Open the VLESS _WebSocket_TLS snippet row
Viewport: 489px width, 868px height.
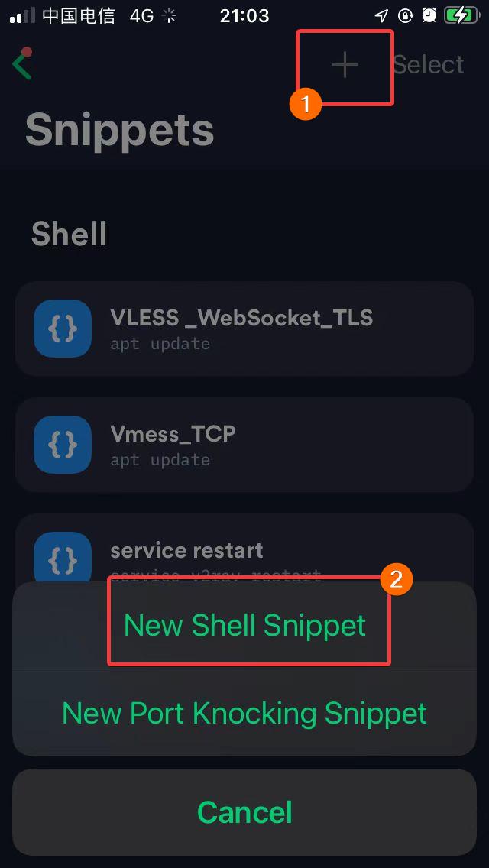[x=244, y=329]
